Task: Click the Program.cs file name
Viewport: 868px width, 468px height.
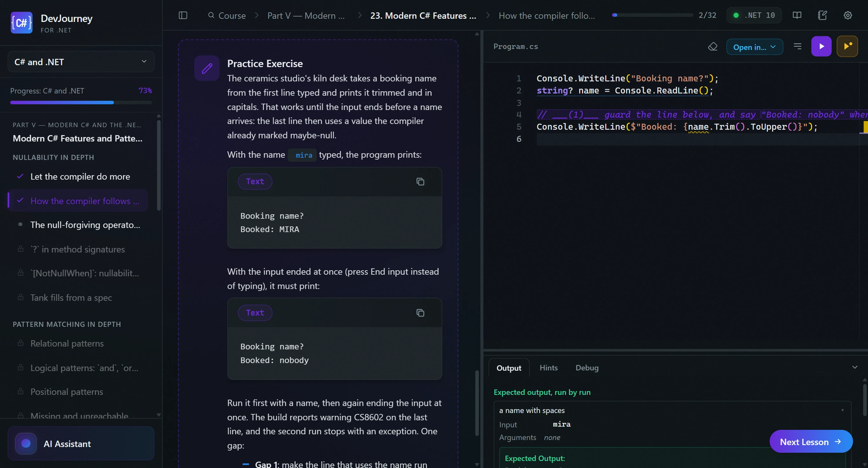Action: (516, 46)
